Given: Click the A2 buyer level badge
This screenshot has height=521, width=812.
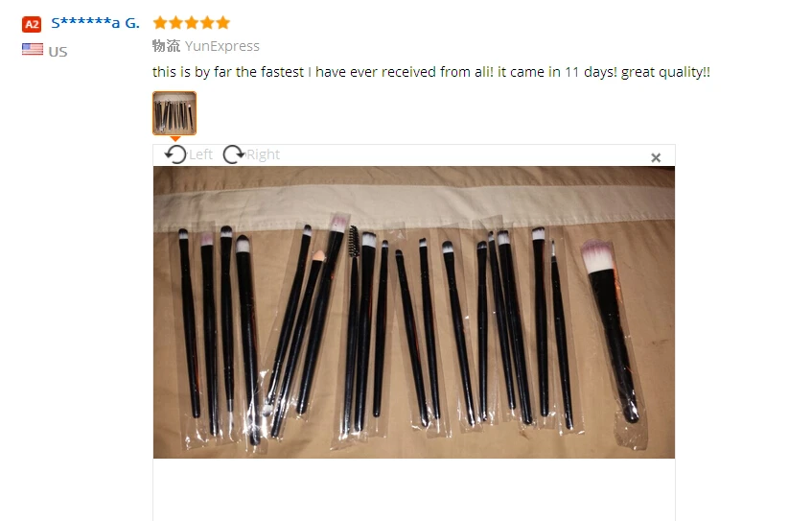Looking at the screenshot, I should (x=32, y=24).
